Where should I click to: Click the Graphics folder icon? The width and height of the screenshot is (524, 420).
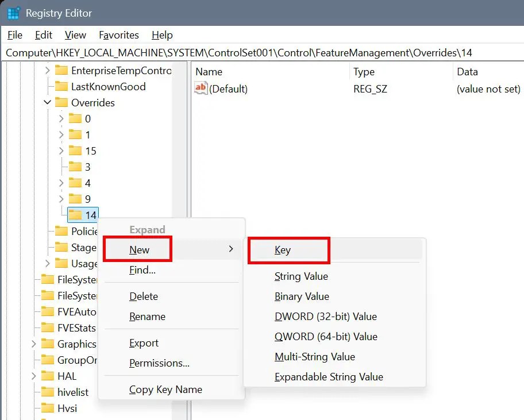click(x=48, y=344)
